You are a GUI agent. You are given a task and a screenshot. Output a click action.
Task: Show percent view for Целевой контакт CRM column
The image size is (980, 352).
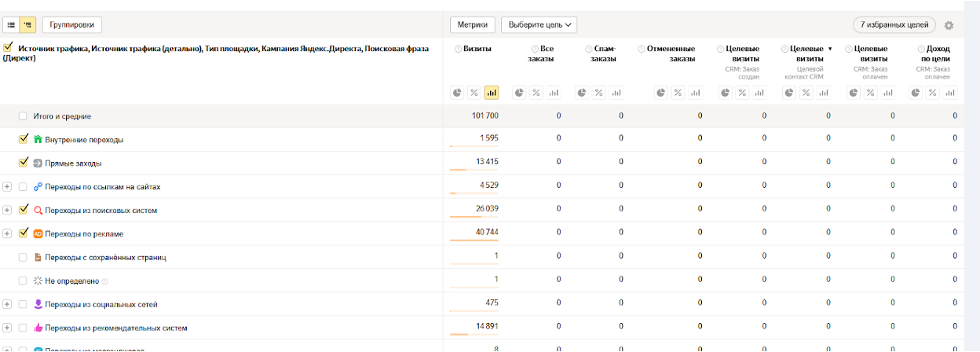click(806, 93)
